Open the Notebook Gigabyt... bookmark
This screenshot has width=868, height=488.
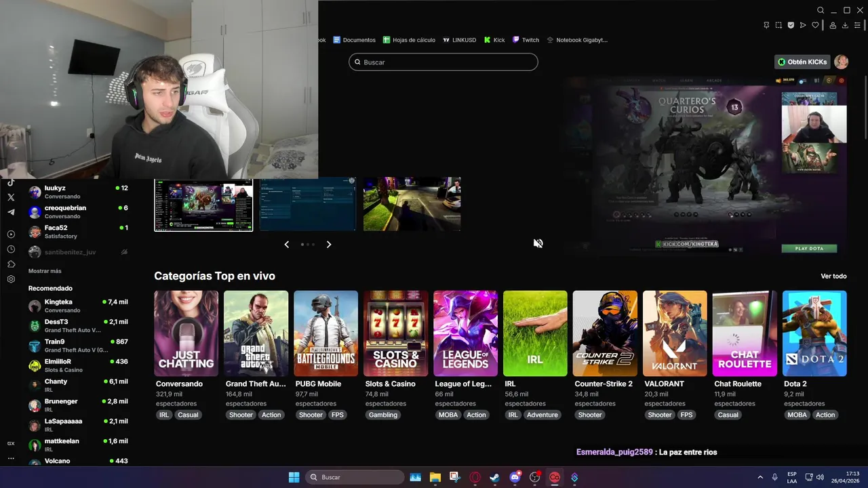[577, 40]
